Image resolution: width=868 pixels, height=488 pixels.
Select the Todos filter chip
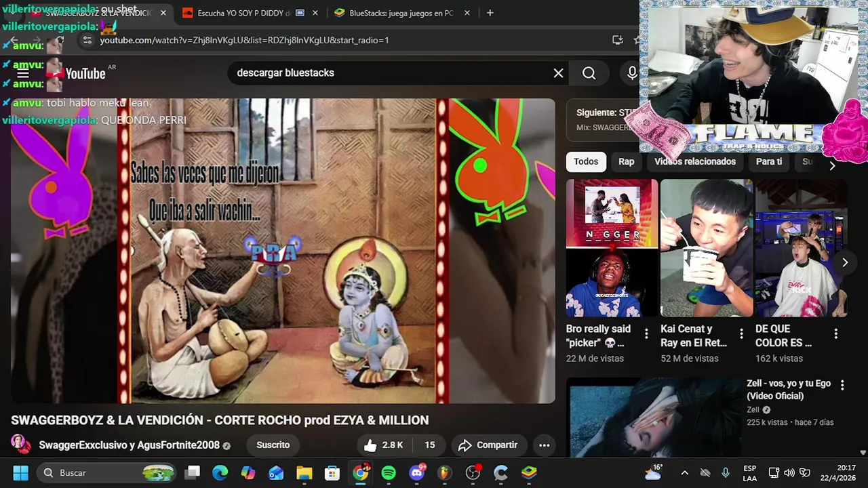(586, 161)
